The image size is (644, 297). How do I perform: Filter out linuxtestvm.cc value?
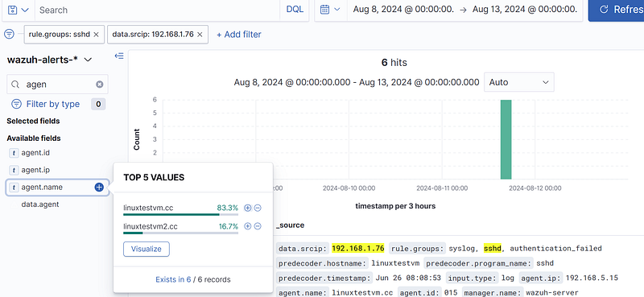(x=258, y=208)
